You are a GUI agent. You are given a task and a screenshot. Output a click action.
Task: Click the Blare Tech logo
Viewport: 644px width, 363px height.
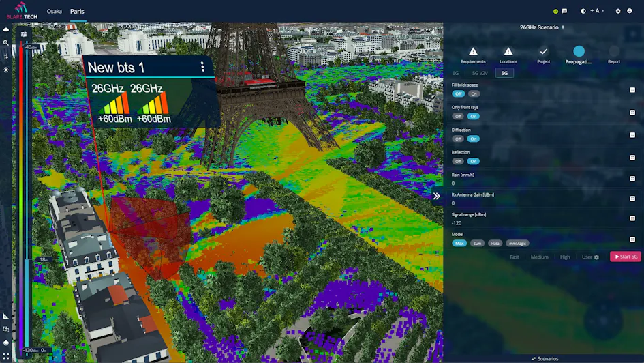coord(22,11)
